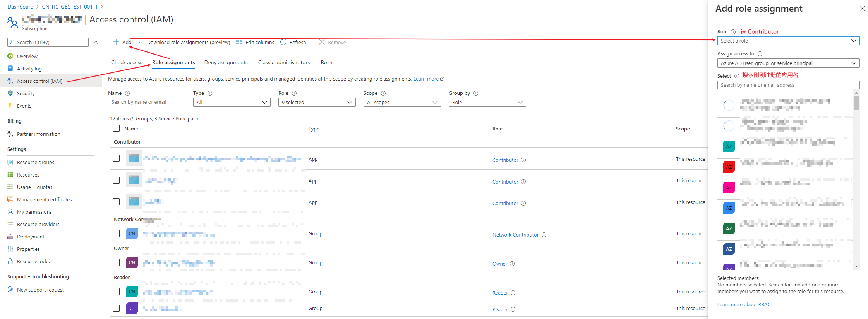Viewport: 868px width, 319px height.
Task: Open New support request icon
Action: coord(10,290)
